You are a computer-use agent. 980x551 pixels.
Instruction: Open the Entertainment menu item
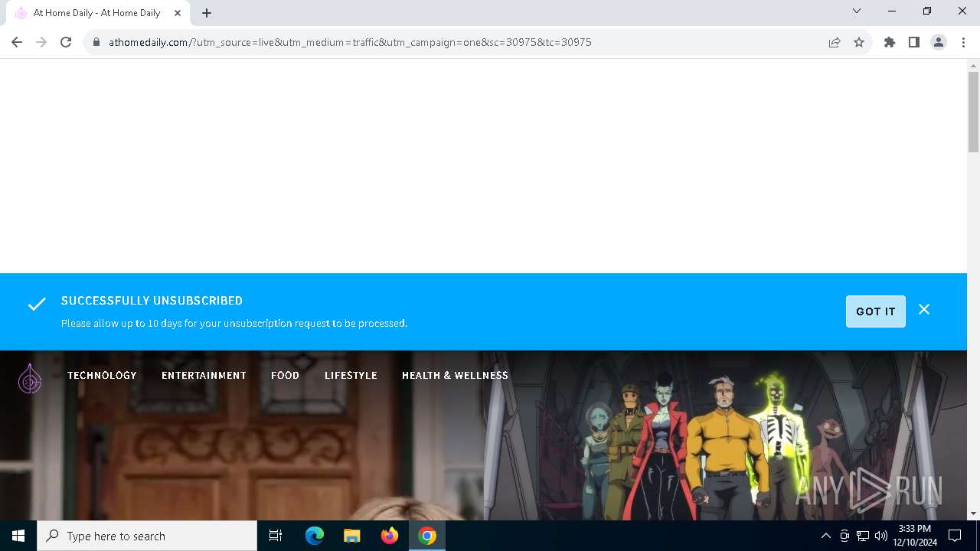pos(204,375)
